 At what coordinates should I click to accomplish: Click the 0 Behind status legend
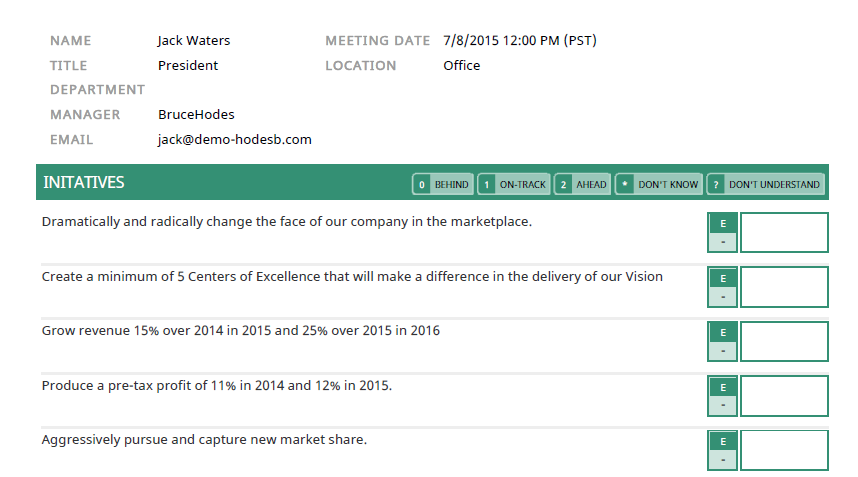[x=442, y=185]
